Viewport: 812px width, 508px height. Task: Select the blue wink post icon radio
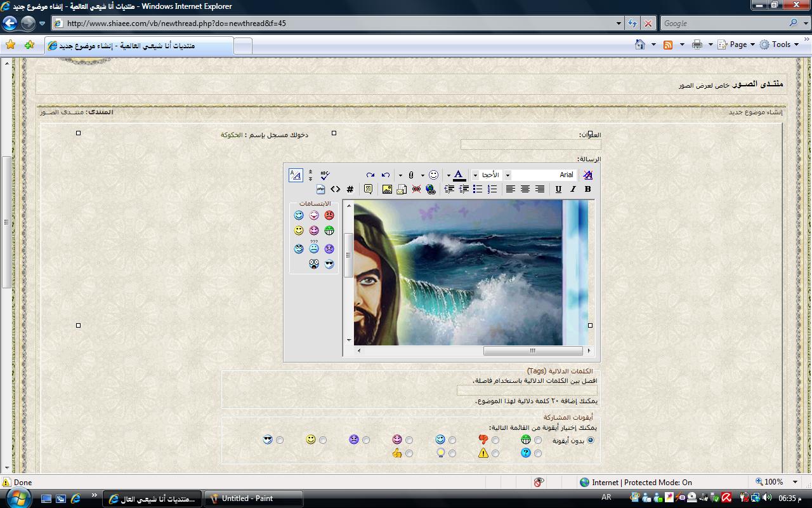452,440
